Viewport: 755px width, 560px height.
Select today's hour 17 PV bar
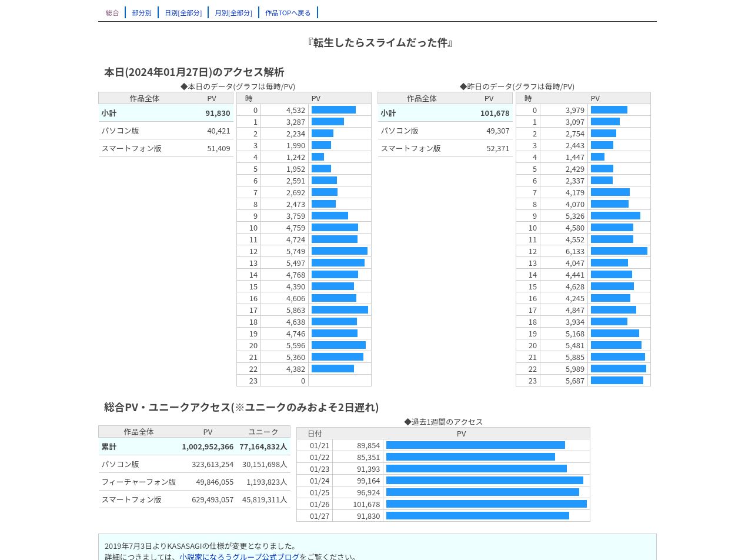pyautogui.click(x=340, y=310)
